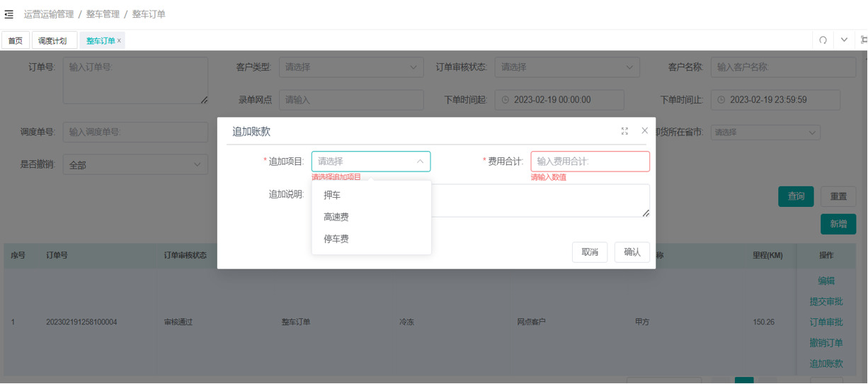Go to 首页 tab

(x=16, y=40)
